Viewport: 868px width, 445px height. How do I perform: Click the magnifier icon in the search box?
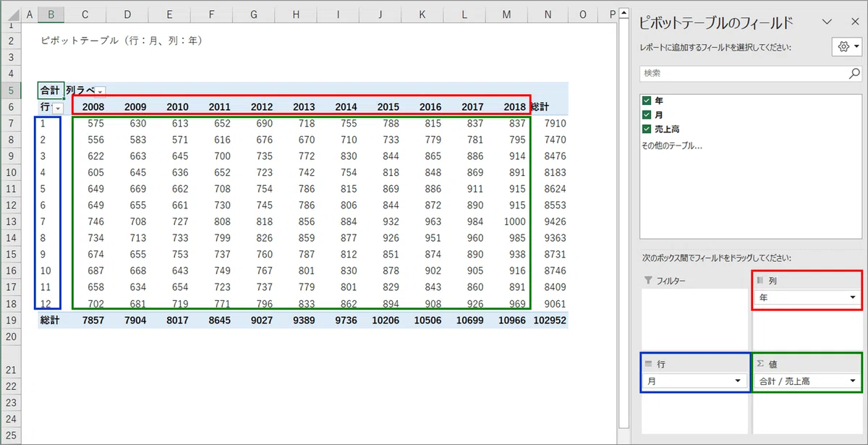click(854, 73)
